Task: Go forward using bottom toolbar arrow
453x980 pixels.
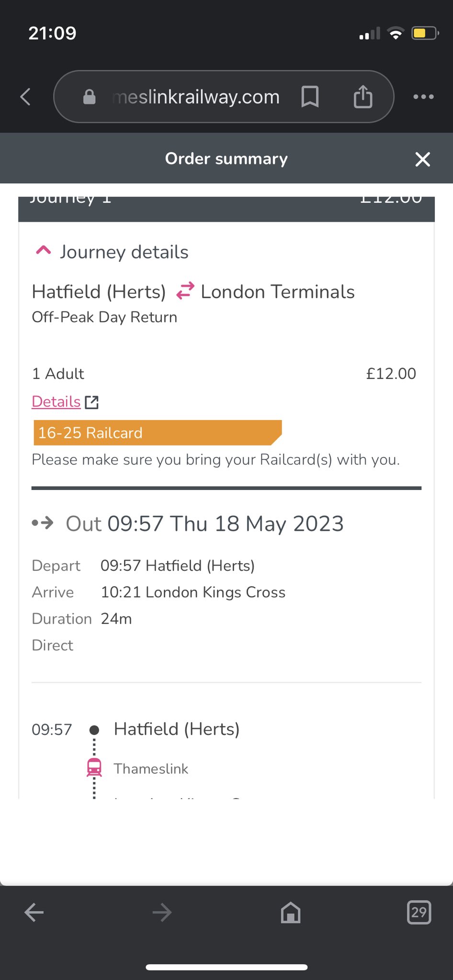Action: (x=162, y=913)
